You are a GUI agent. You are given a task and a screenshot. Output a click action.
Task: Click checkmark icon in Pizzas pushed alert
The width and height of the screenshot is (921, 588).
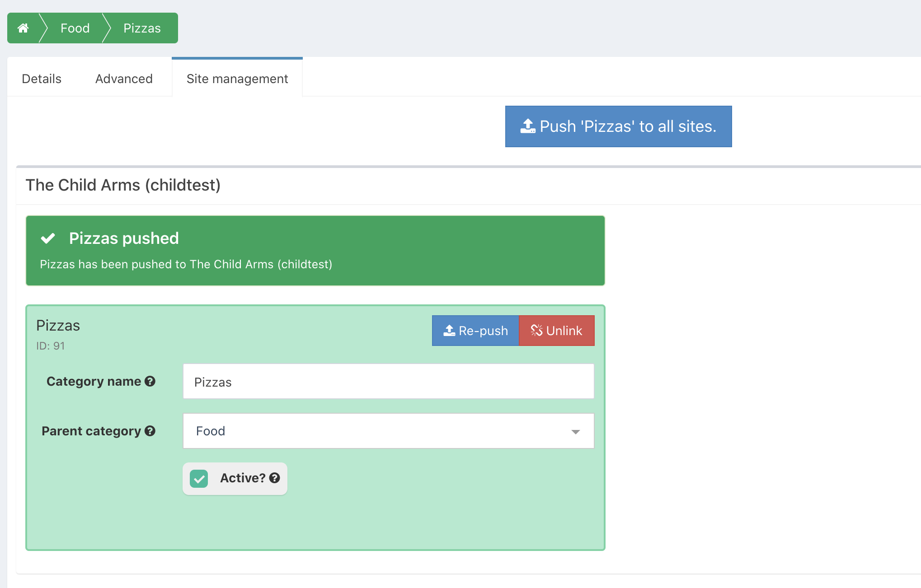pyautogui.click(x=48, y=238)
